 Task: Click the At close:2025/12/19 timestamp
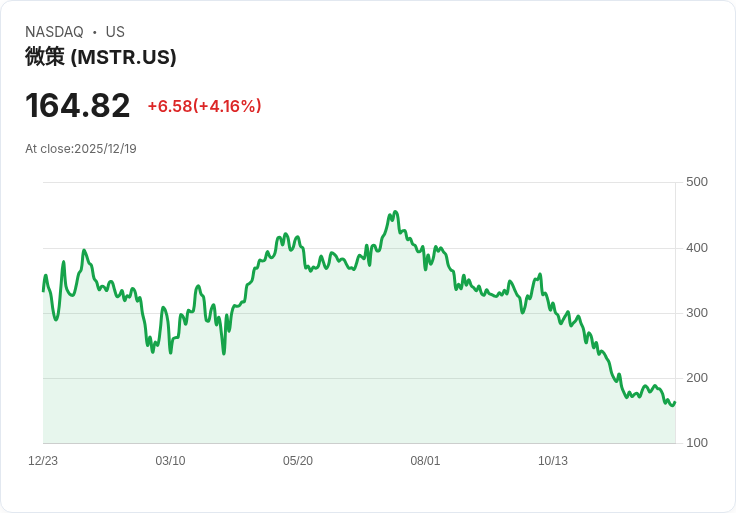click(81, 149)
